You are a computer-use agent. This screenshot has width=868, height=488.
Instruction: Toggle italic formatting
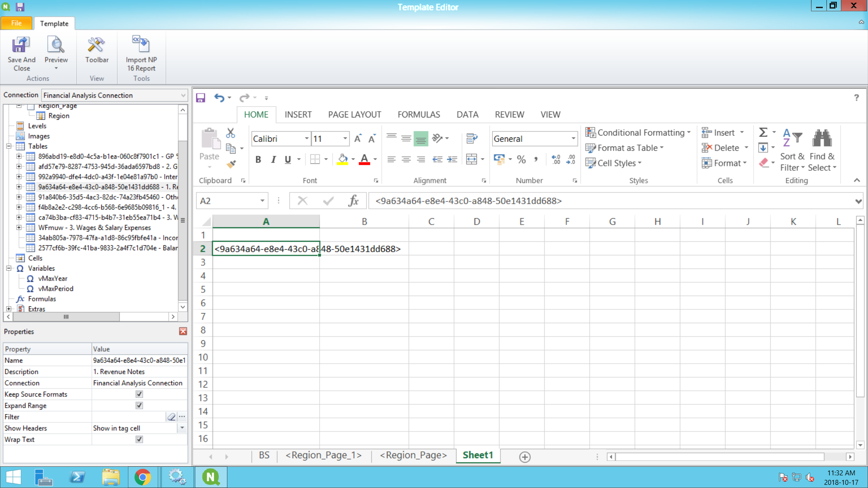273,160
